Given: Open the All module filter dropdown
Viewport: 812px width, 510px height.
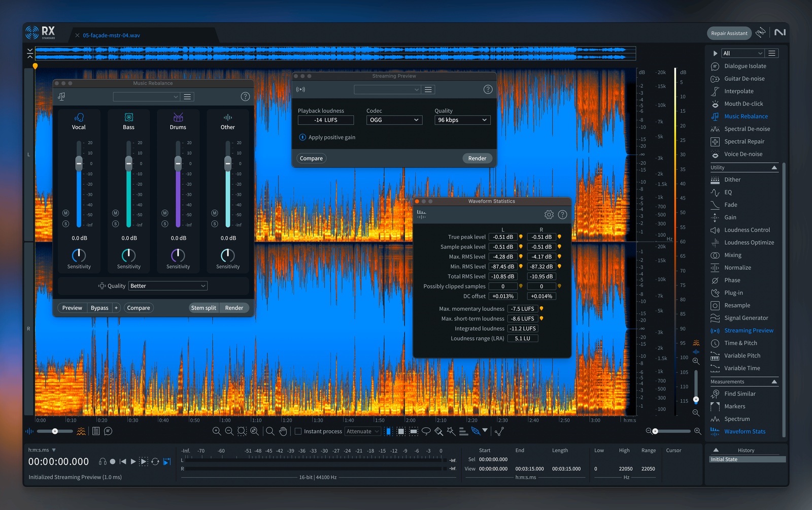Looking at the screenshot, I should tap(743, 53).
